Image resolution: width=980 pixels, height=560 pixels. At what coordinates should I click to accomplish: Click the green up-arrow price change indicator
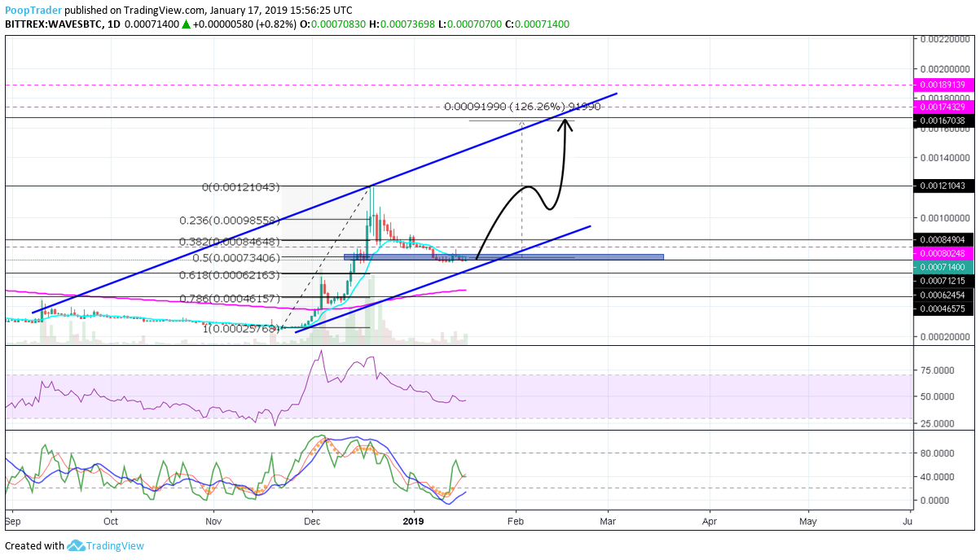coord(186,24)
